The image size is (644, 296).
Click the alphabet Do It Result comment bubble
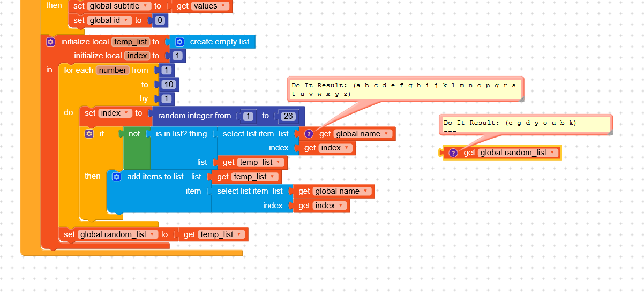point(405,89)
